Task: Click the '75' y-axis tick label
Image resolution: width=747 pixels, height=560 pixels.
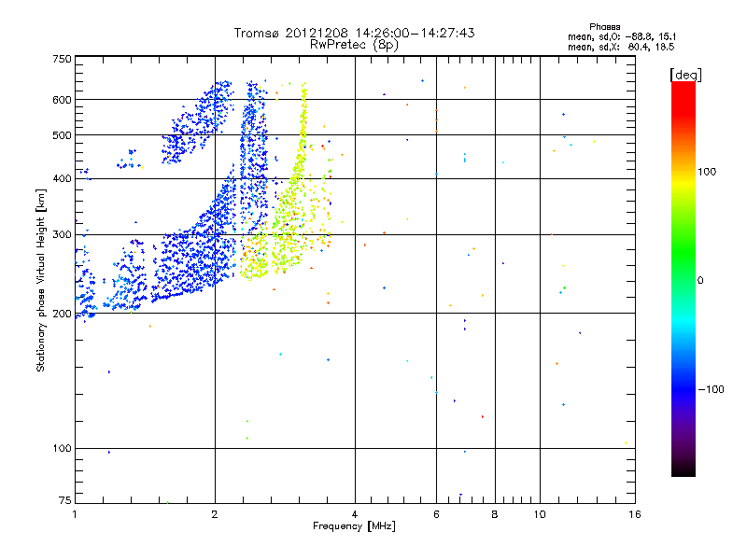Action: pos(65,500)
